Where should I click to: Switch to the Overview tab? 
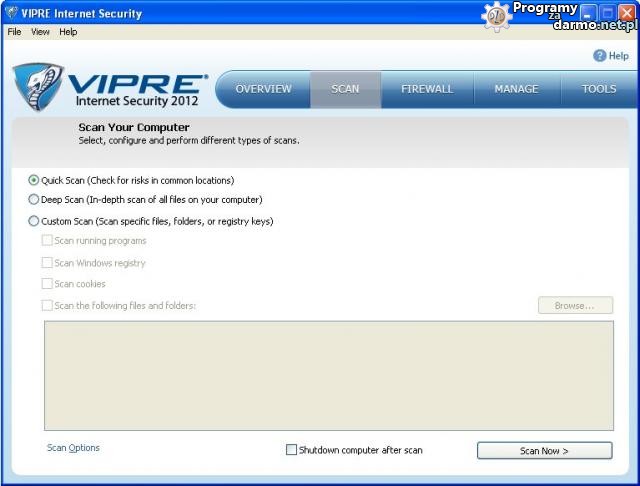[263, 89]
